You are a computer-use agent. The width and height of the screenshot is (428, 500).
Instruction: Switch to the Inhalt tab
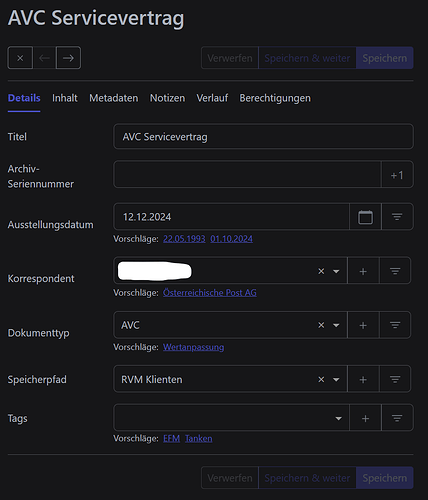point(65,98)
